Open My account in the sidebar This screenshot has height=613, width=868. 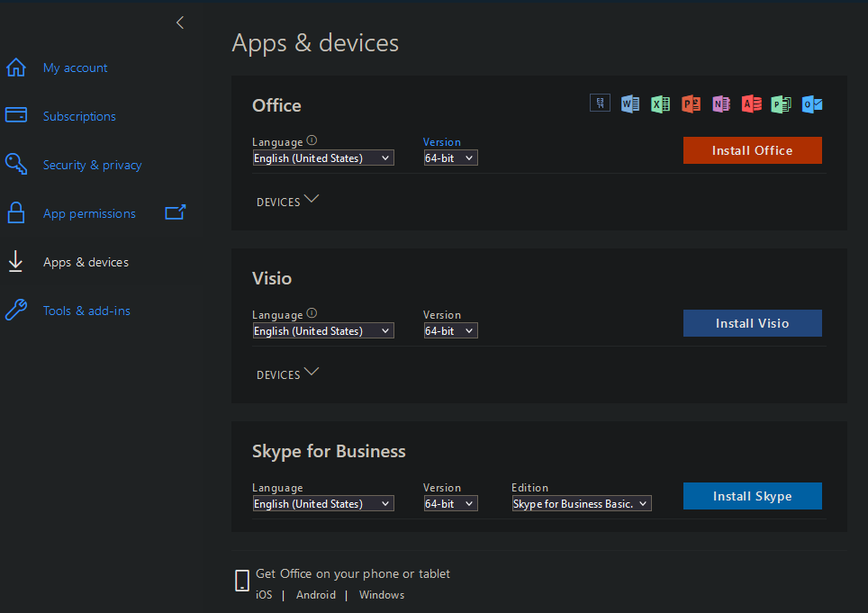75,68
